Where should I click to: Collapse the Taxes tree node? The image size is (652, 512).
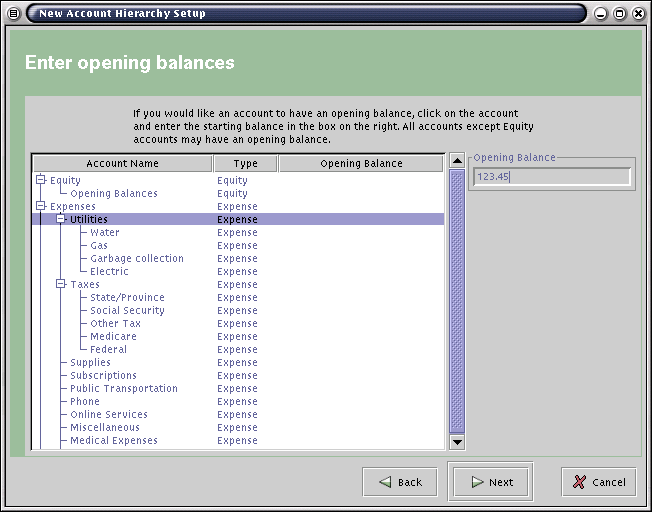pyautogui.click(x=61, y=284)
